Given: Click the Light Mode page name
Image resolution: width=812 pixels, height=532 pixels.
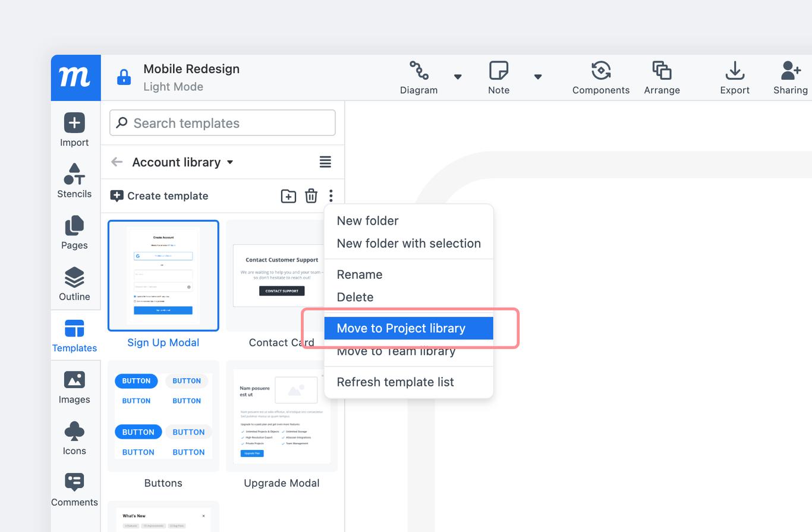Looking at the screenshot, I should 173,87.
